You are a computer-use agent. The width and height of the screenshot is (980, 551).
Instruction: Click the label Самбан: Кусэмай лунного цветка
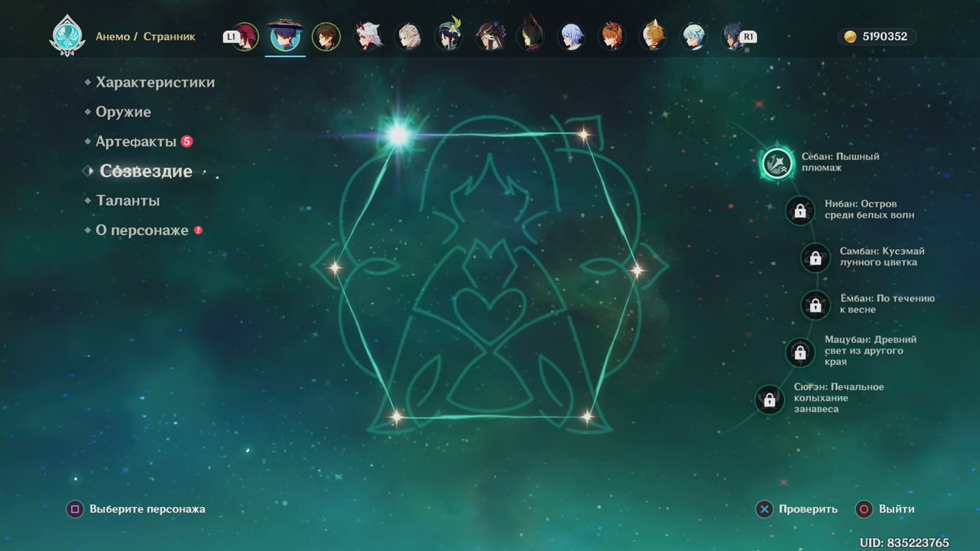tap(882, 257)
